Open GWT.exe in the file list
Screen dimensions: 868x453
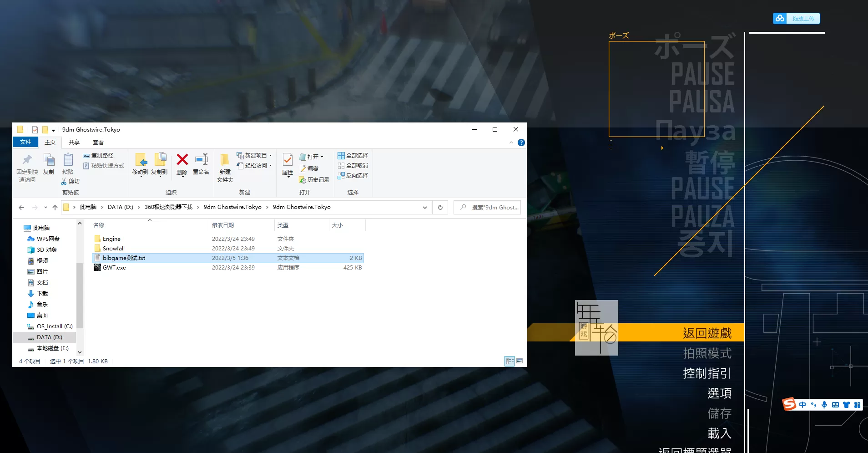coord(114,268)
